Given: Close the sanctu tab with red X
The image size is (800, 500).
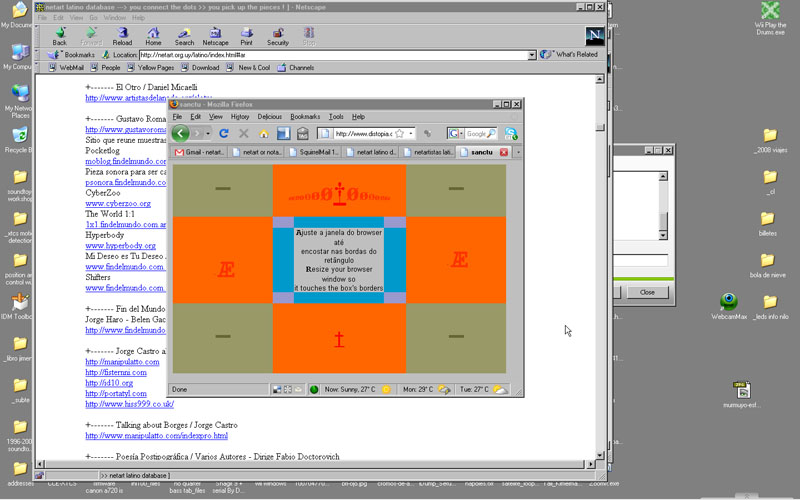Looking at the screenshot, I should point(504,152).
